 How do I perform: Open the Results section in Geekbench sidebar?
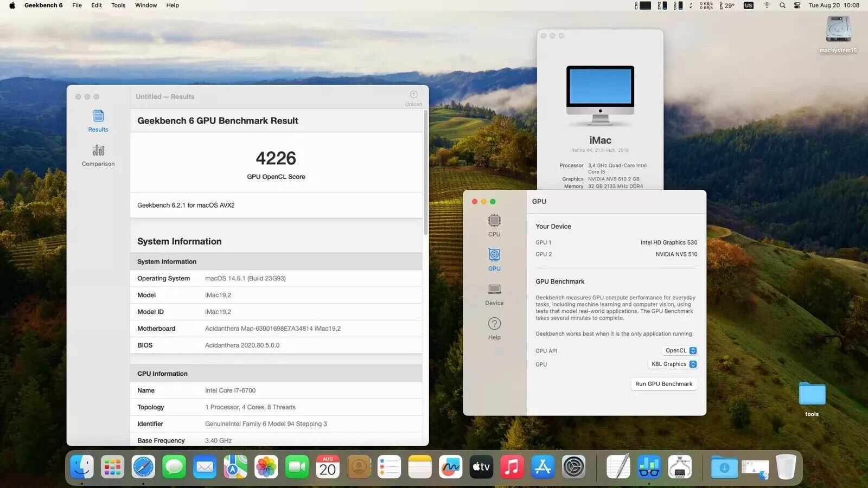pyautogui.click(x=98, y=121)
